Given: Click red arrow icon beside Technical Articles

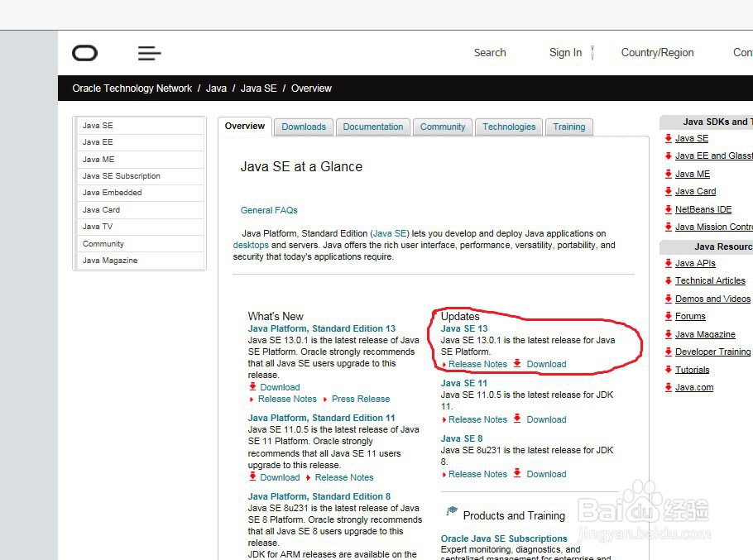Looking at the screenshot, I should 668,280.
